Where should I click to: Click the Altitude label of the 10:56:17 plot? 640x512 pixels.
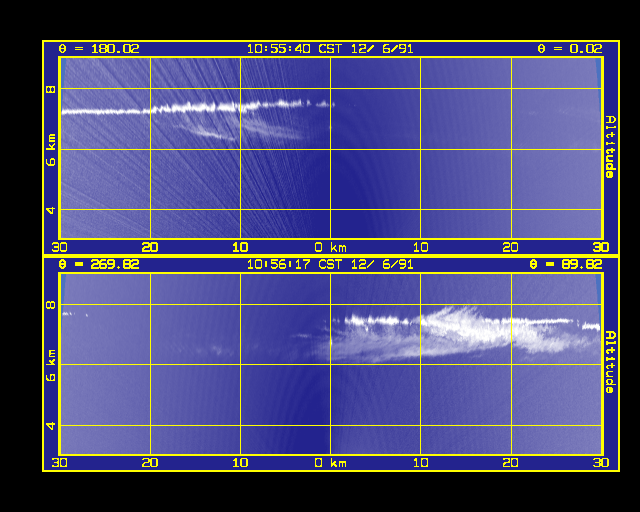(610, 362)
